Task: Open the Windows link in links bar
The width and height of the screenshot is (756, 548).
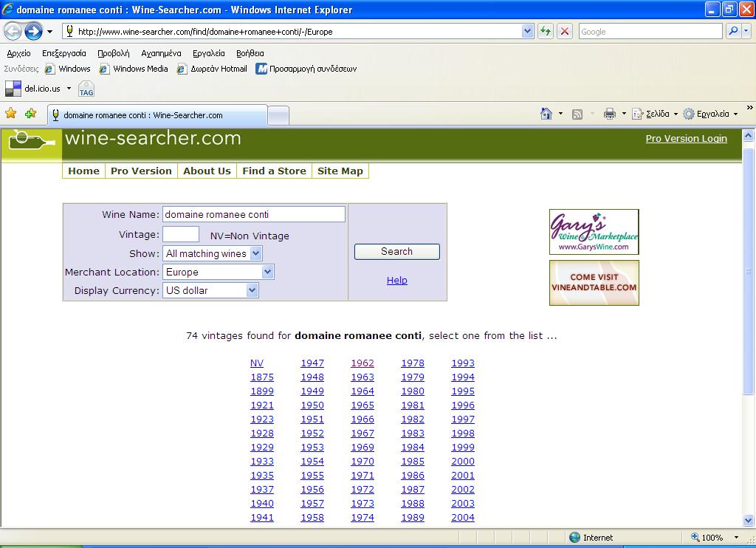Action: point(67,69)
